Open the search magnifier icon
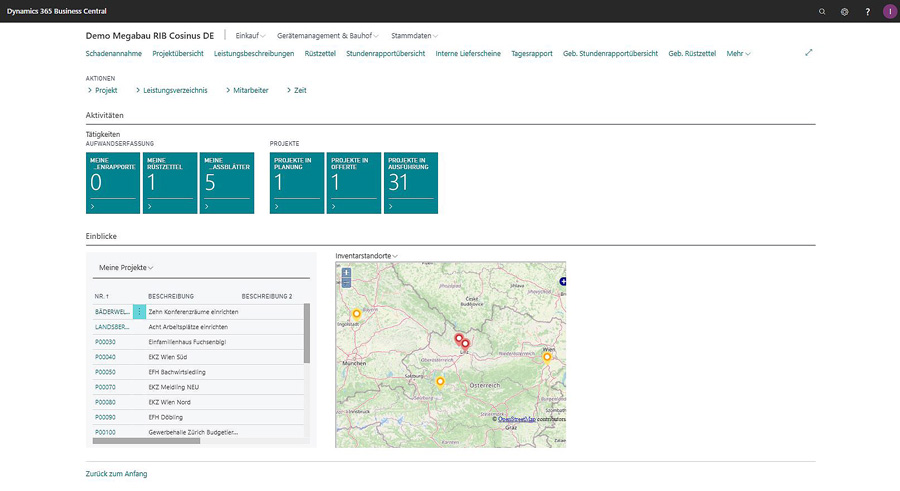The width and height of the screenshot is (900, 491). click(822, 11)
